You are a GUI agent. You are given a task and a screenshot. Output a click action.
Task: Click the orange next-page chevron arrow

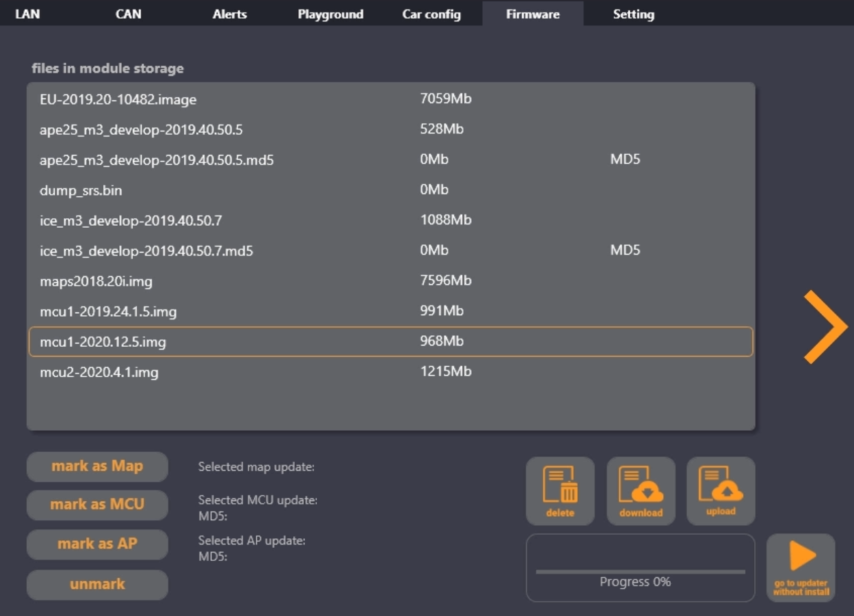click(824, 327)
